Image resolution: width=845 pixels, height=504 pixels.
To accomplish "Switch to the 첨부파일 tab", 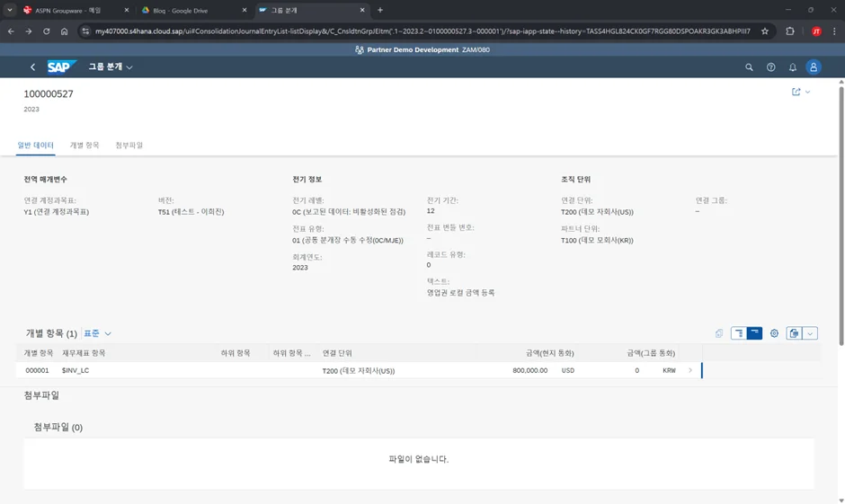I will pyautogui.click(x=129, y=145).
